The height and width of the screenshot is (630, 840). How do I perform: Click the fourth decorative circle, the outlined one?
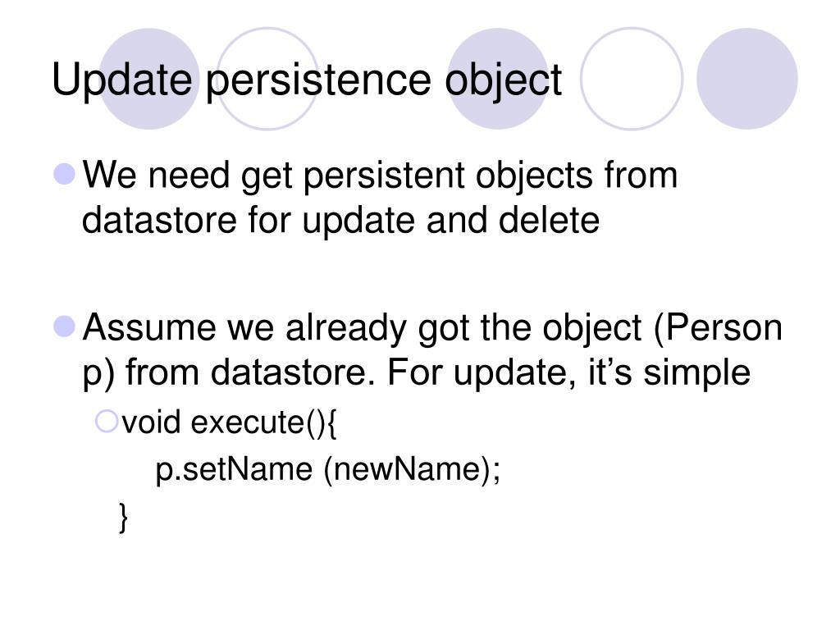click(x=631, y=79)
